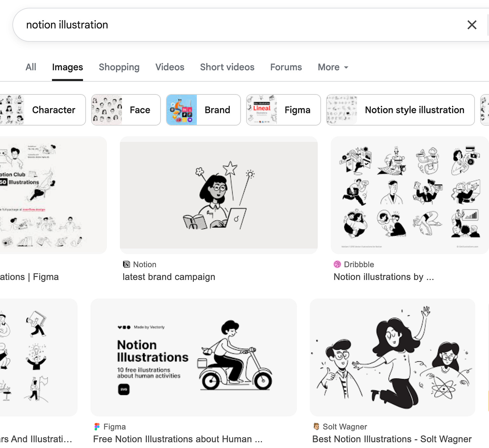Filter by the Character chip
The height and width of the screenshot is (448, 489).
(42, 110)
